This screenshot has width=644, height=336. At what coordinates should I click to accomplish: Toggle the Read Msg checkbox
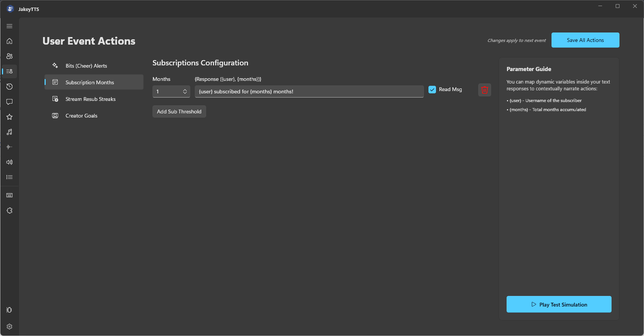432,90
